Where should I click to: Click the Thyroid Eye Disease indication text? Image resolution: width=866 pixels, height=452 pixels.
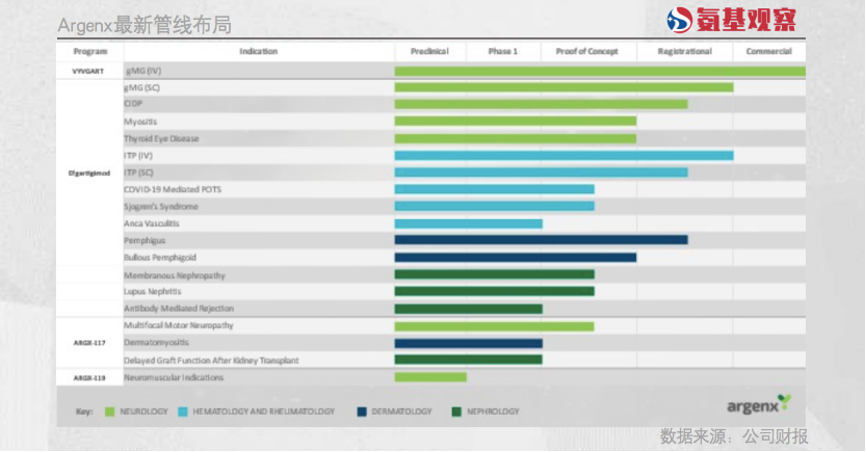[161, 139]
